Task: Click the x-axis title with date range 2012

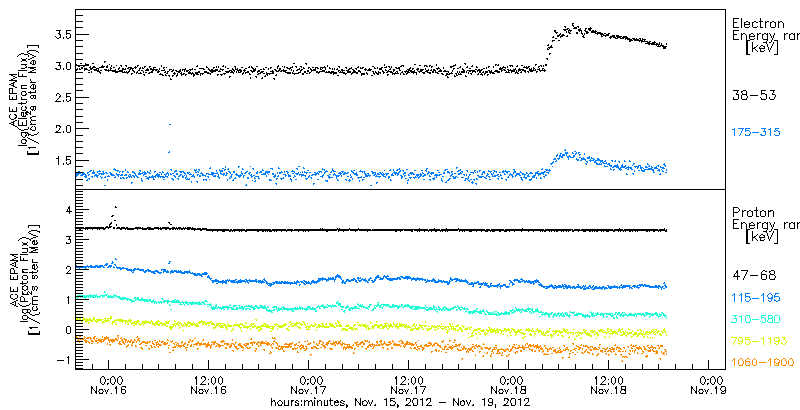Action: [400, 402]
